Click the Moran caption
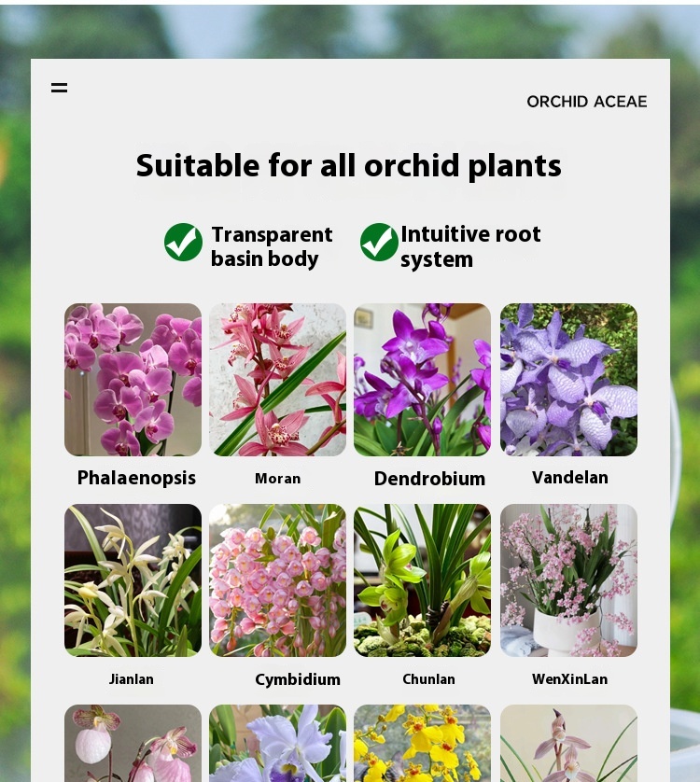Viewport: 700px width, 782px height. point(277,479)
